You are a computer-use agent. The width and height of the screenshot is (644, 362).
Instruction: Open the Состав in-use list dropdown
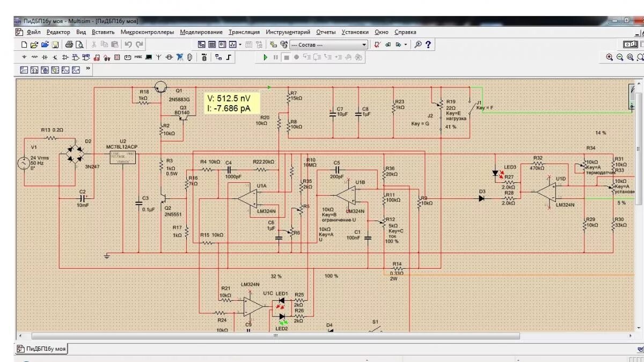[329, 45]
